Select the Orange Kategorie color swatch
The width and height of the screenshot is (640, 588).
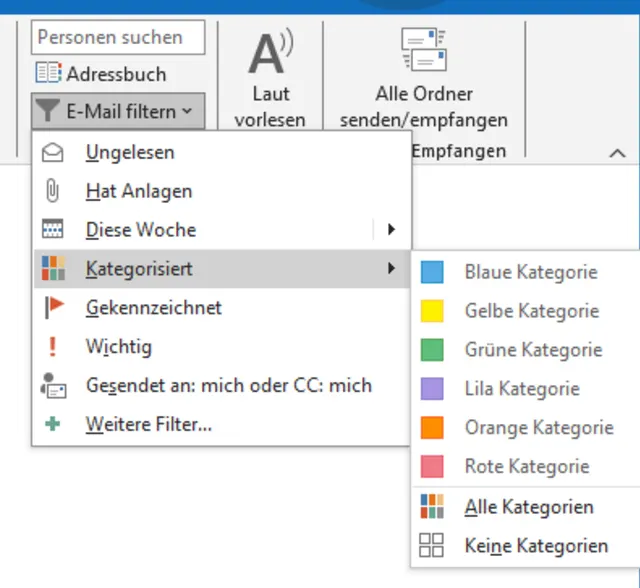(432, 428)
